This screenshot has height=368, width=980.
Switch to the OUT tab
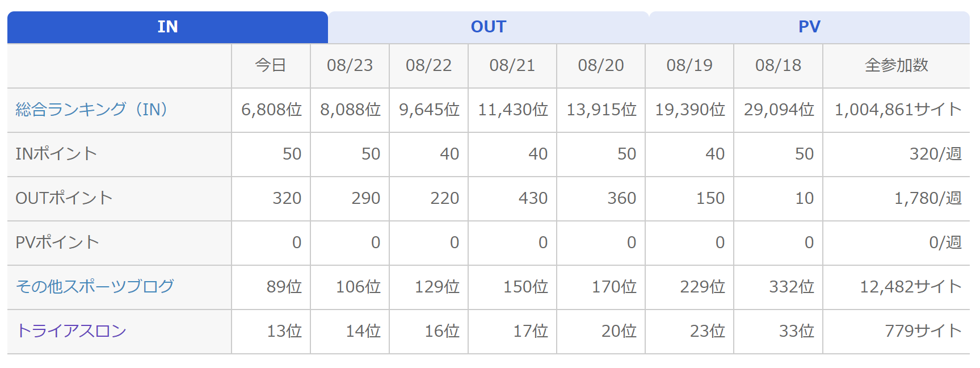tap(488, 27)
